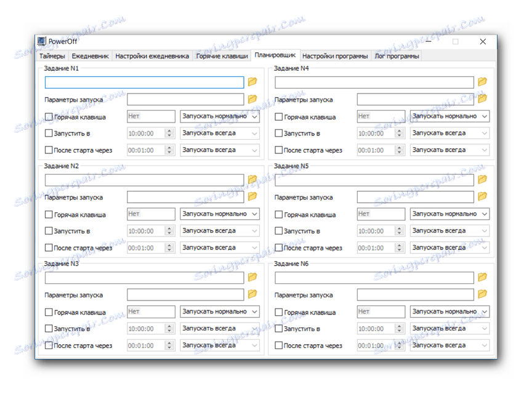Decrease the 10:00:00 time in Задание N2
This screenshot has width=532, height=394.
pos(169,233)
